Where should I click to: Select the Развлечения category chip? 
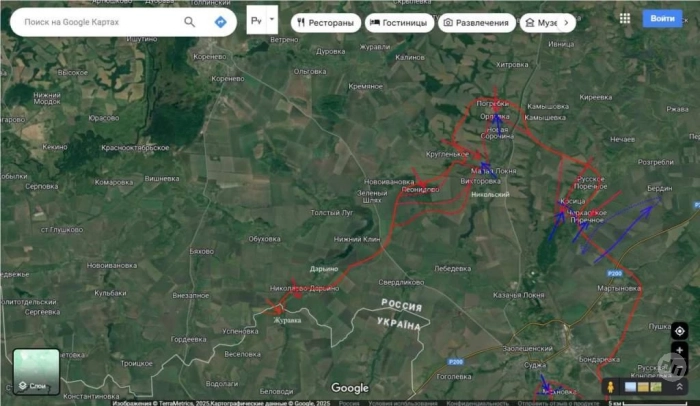[x=476, y=23]
